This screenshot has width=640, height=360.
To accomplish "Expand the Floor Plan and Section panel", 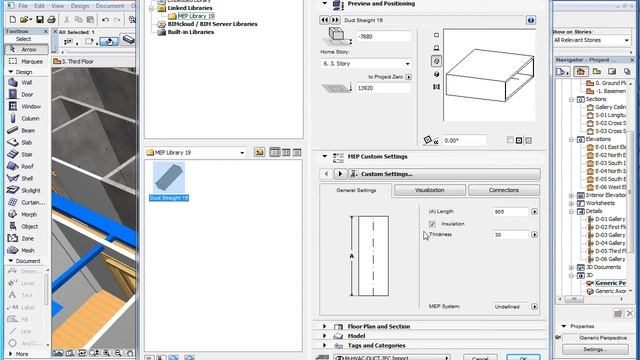I will (325, 326).
